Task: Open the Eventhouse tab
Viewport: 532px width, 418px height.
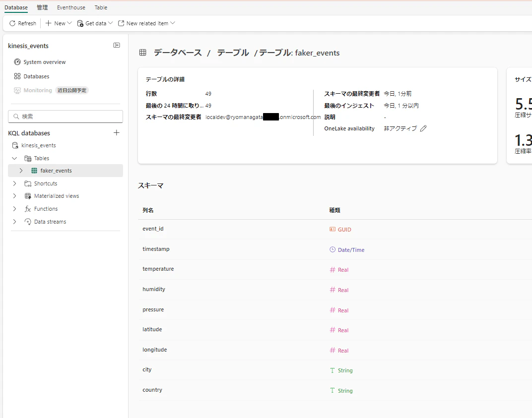Action: click(x=71, y=7)
